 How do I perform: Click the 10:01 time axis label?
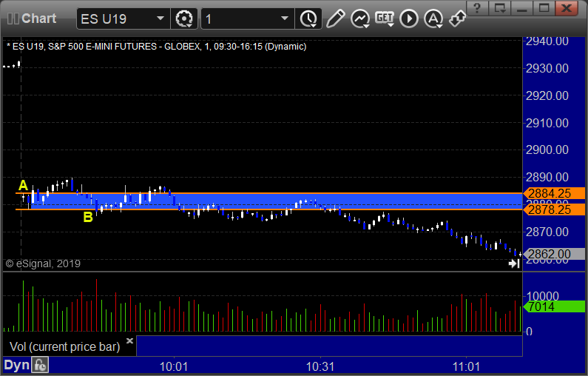[x=174, y=366]
